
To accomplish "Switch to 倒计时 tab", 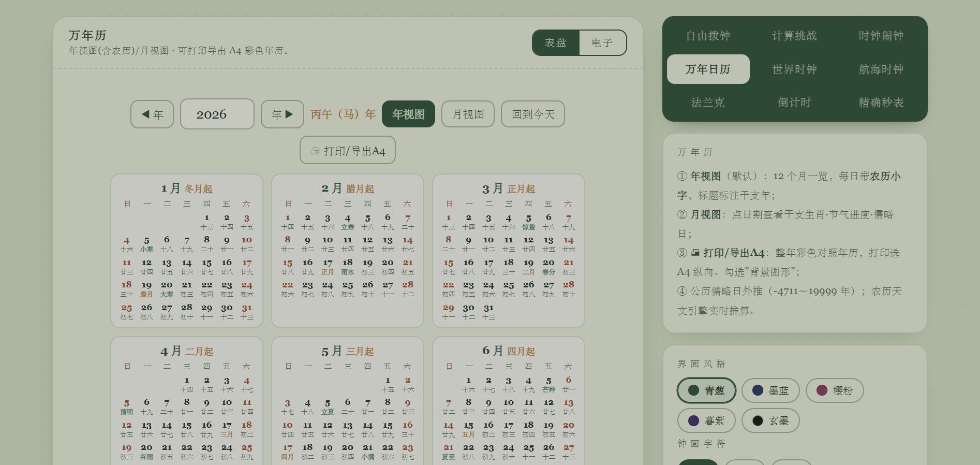I will tap(794, 102).
